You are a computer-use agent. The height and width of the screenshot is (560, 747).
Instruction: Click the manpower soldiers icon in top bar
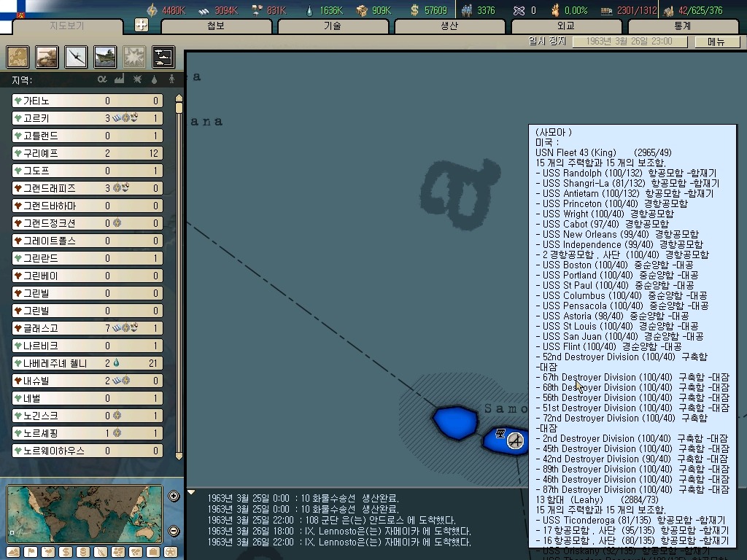pos(467,10)
